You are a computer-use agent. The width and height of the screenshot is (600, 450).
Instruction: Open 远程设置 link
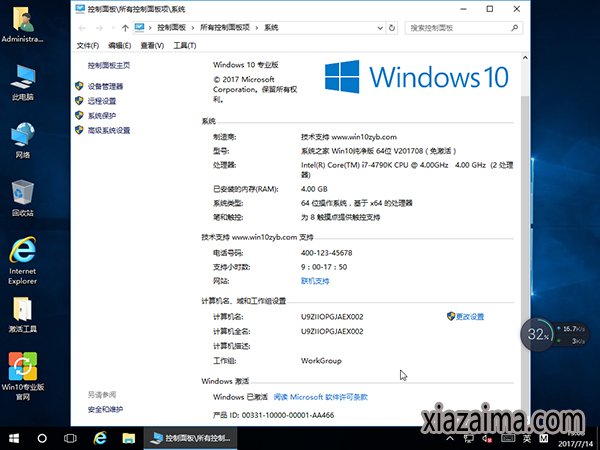pos(102,101)
